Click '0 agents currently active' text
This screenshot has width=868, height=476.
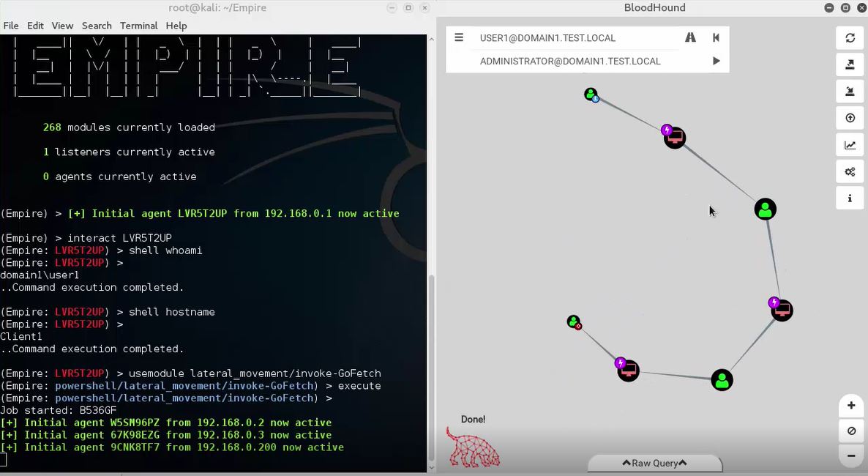point(119,176)
